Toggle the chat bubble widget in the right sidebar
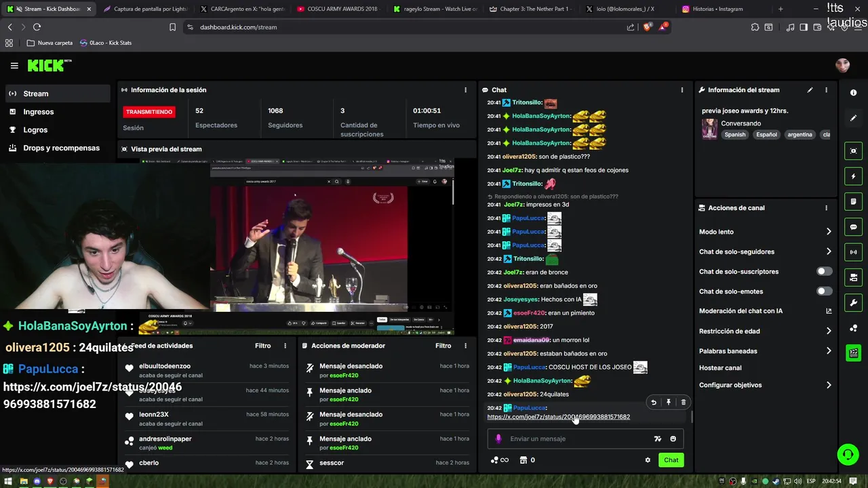Image resolution: width=868 pixels, height=488 pixels. coord(854,227)
